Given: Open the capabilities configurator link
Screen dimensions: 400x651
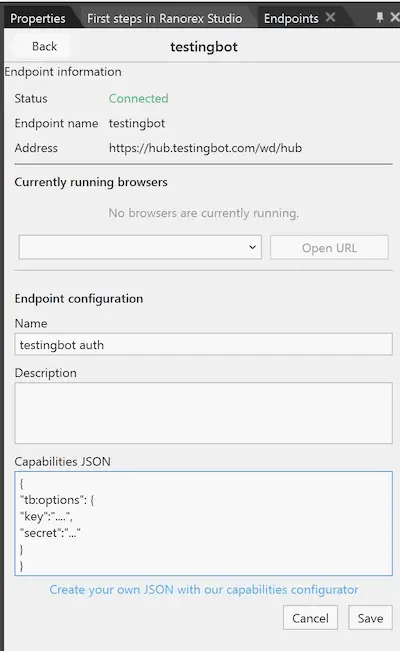Looking at the screenshot, I should 204,590.
